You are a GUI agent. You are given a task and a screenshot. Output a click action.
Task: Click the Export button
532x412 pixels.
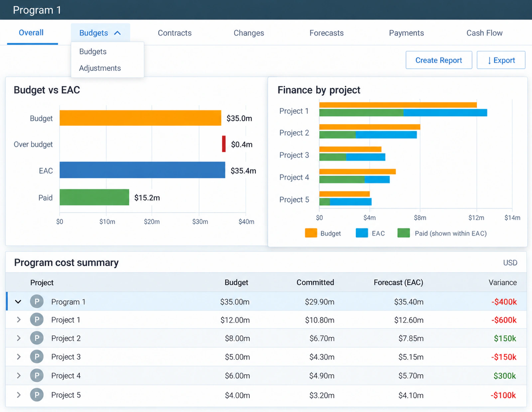(x=501, y=60)
